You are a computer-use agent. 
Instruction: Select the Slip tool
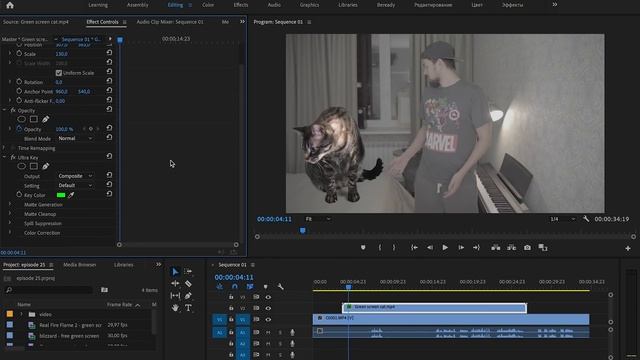(175, 296)
